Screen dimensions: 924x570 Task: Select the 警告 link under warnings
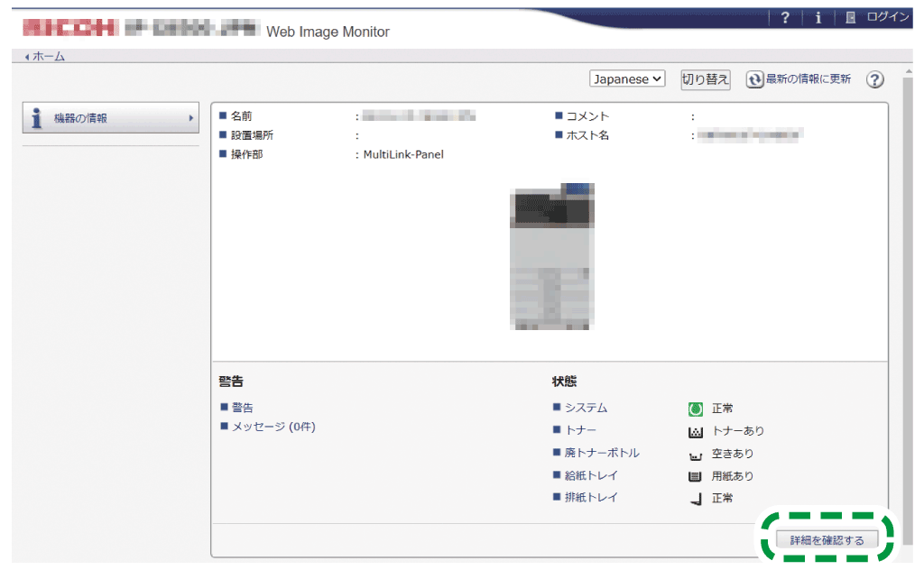pyautogui.click(x=242, y=408)
